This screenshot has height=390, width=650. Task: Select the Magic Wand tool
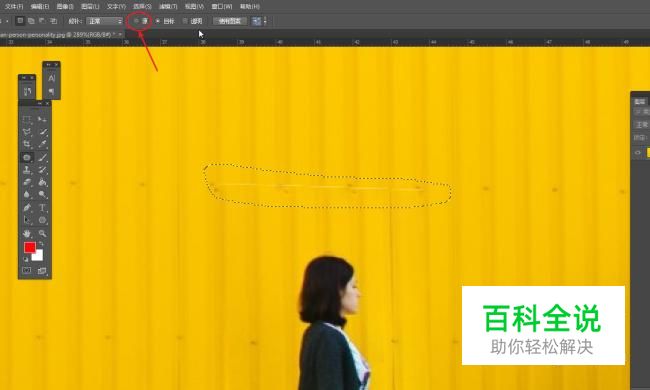tap(42, 132)
